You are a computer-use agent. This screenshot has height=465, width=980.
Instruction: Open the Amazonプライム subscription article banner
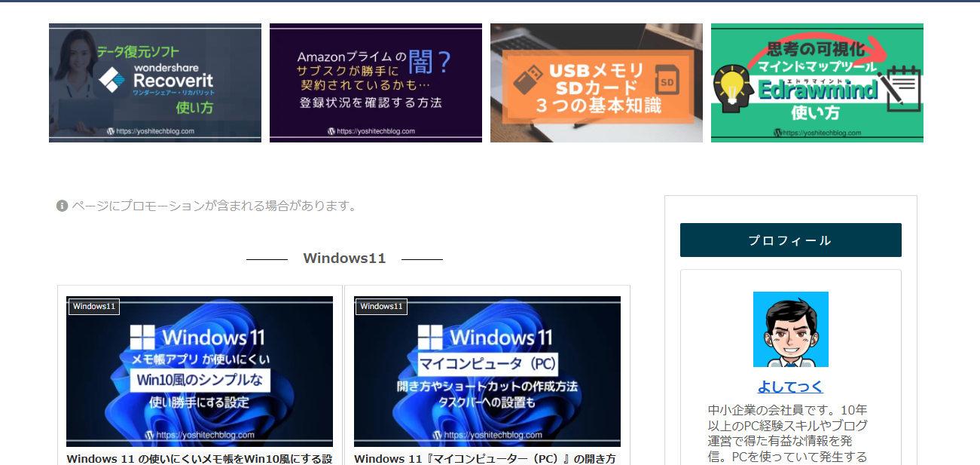pyautogui.click(x=376, y=83)
